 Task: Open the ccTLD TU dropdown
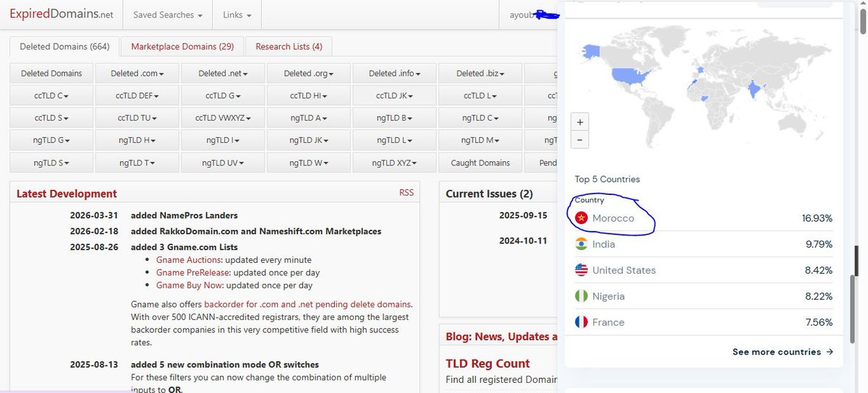pyautogui.click(x=137, y=118)
